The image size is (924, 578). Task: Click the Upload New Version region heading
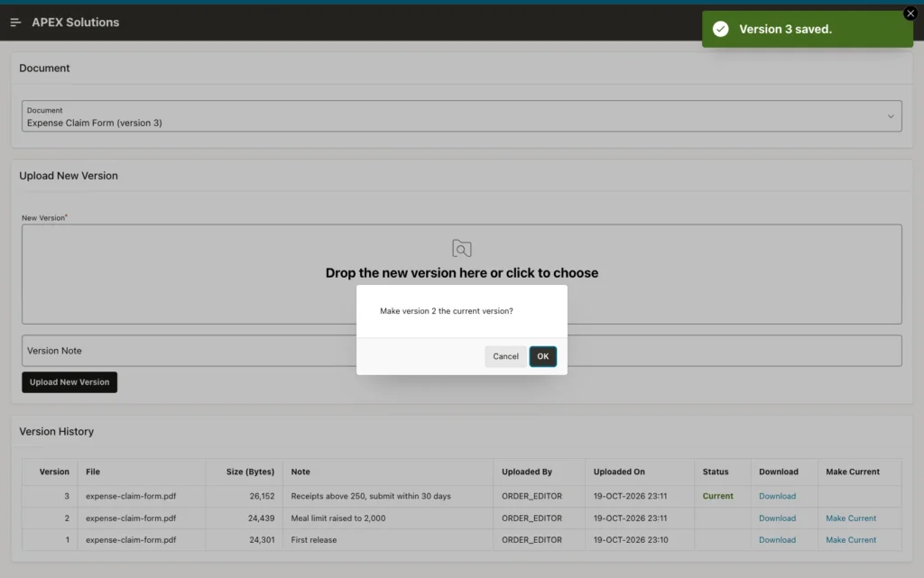click(69, 176)
